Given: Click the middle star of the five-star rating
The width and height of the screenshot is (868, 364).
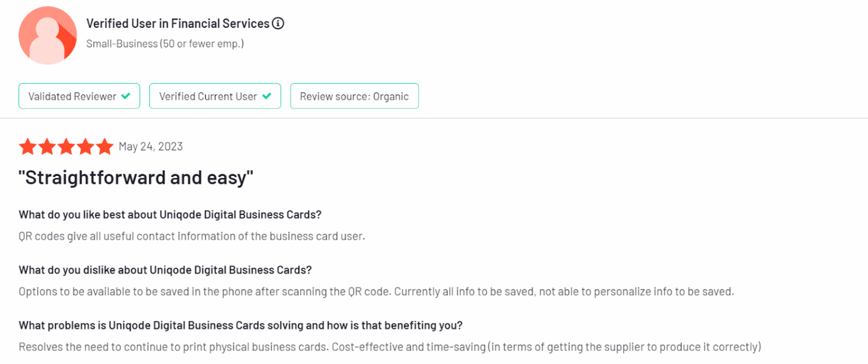Looking at the screenshot, I should coord(66,146).
